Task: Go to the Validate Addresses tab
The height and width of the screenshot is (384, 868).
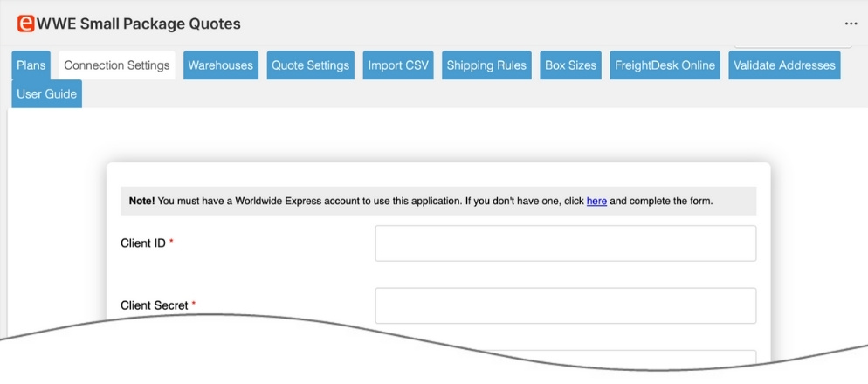Action: pyautogui.click(x=784, y=65)
